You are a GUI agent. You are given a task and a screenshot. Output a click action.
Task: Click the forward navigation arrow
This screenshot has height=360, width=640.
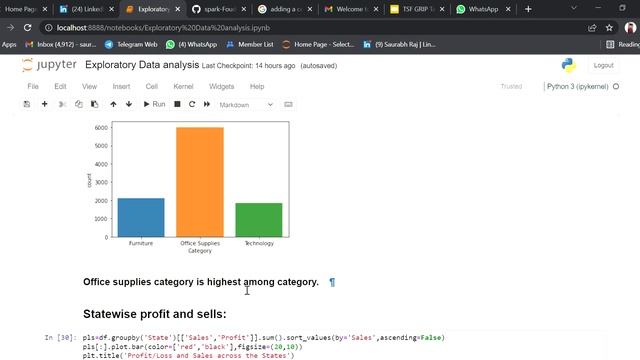tap(11, 28)
